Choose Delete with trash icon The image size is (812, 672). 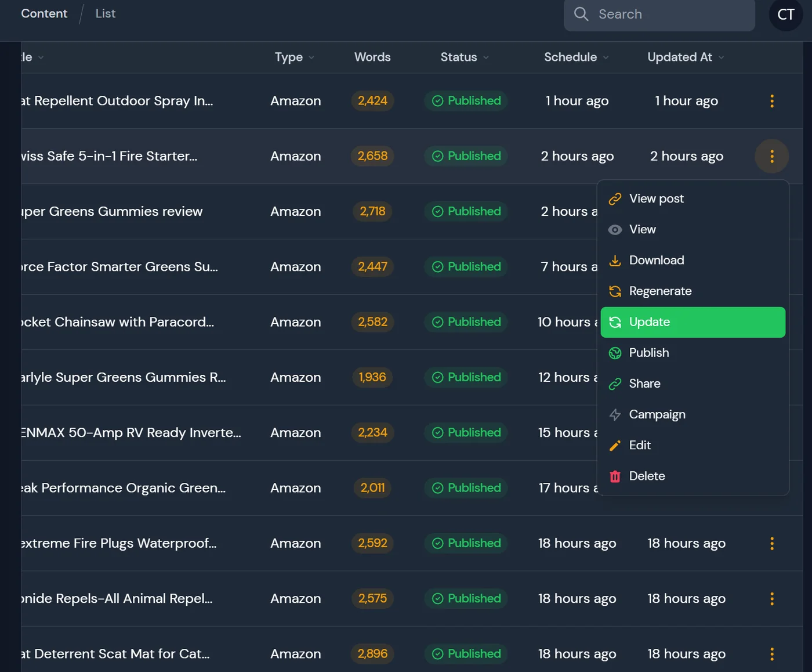[693, 476]
